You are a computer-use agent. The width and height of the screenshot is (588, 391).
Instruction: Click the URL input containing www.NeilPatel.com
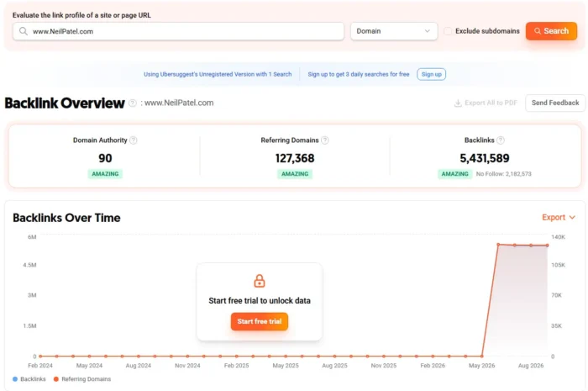[x=178, y=31]
